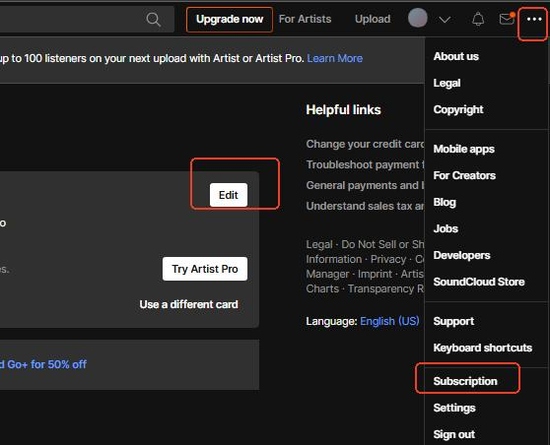
Task: Change language via English (US)
Action: (389, 321)
